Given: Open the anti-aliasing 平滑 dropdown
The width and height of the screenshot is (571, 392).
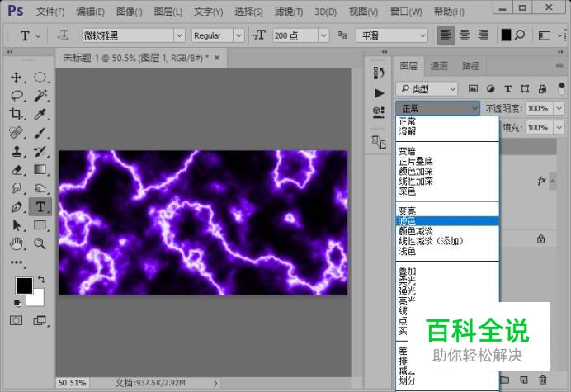Looking at the screenshot, I should [392, 35].
